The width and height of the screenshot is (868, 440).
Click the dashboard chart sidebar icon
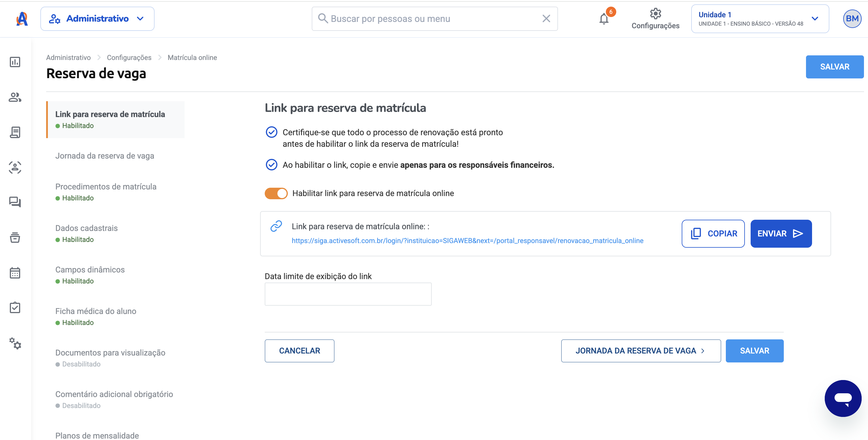[x=15, y=62]
